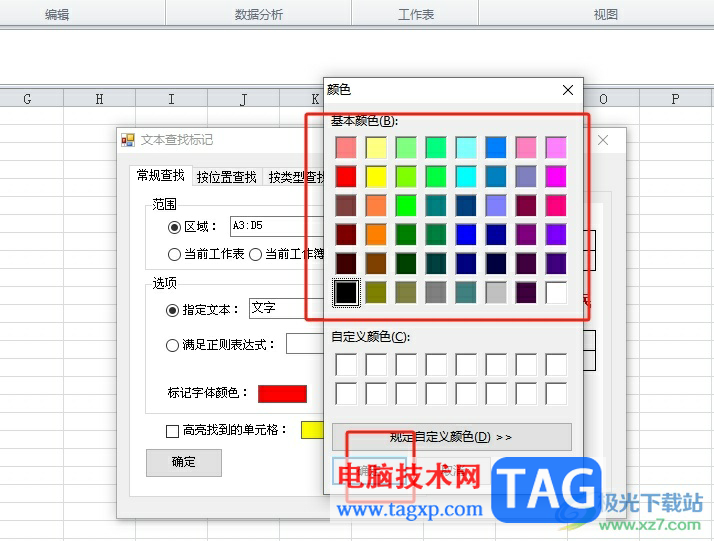Select the 当前工作表 radio option
This screenshot has height=541, width=714.
pyautogui.click(x=174, y=254)
